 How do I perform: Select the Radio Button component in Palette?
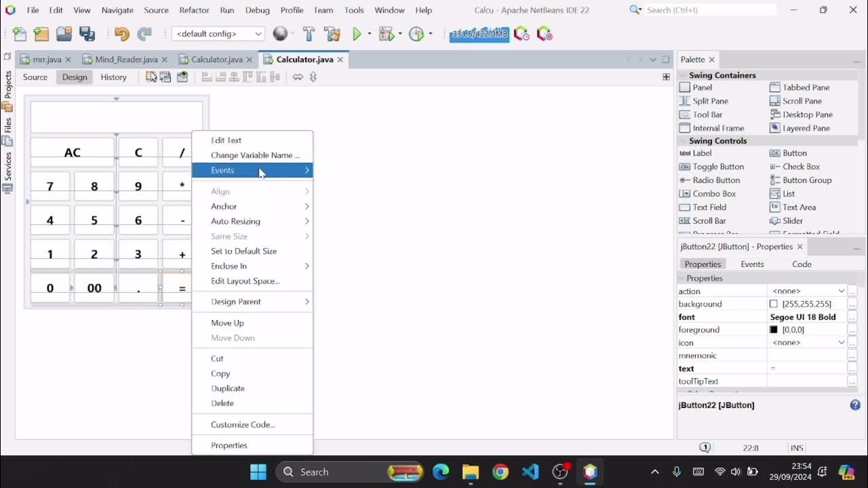click(x=709, y=180)
